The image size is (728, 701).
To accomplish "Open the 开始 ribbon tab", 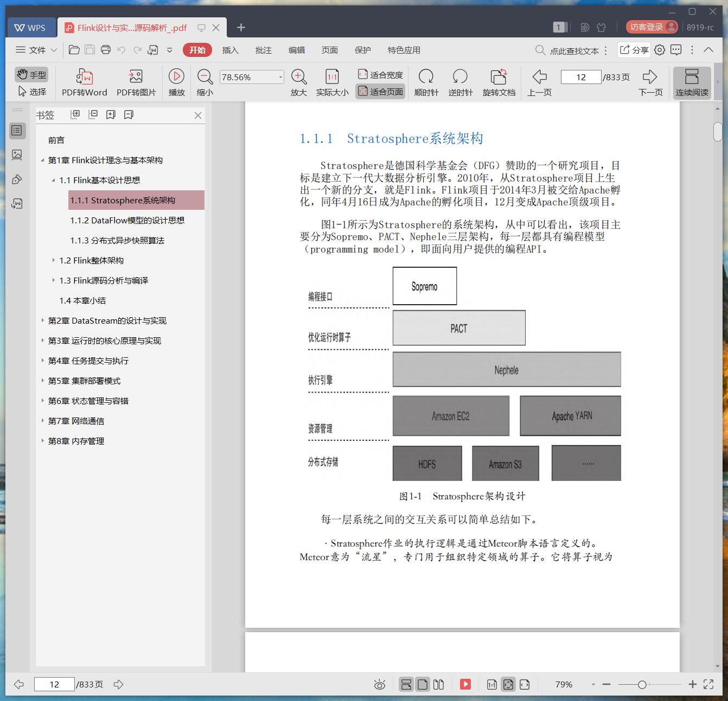I will point(197,50).
